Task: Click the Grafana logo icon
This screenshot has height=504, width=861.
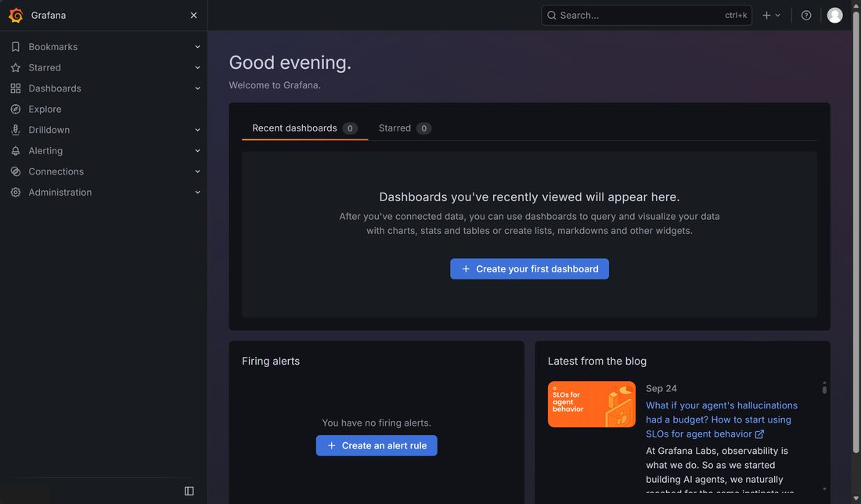Action: pos(16,16)
